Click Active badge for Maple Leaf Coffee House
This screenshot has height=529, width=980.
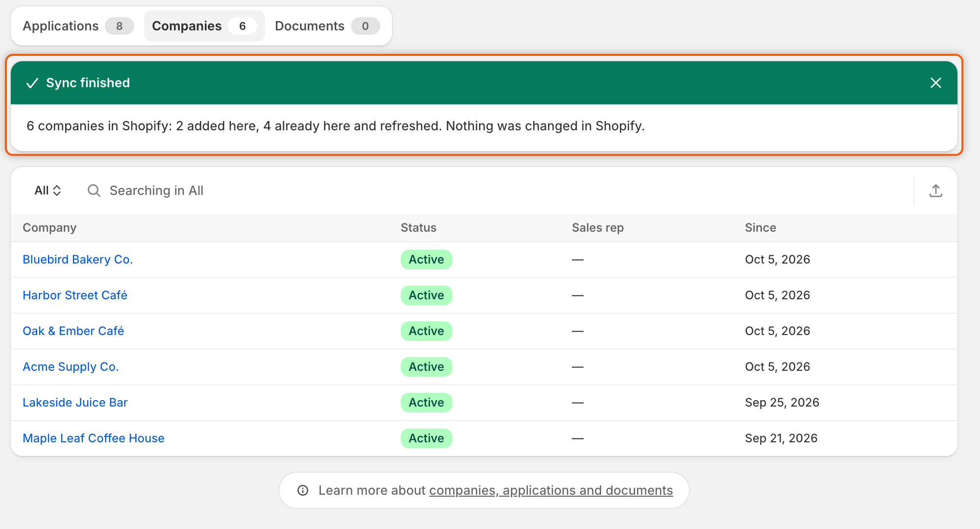426,438
